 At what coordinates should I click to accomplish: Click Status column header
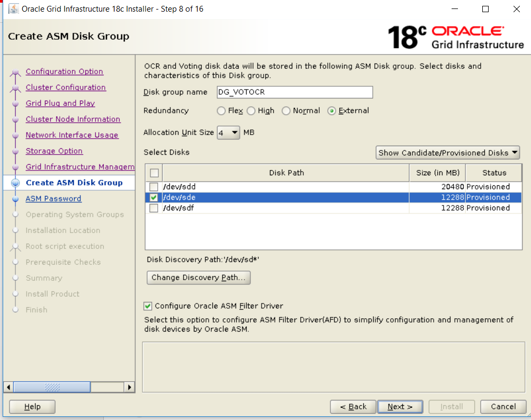point(494,173)
